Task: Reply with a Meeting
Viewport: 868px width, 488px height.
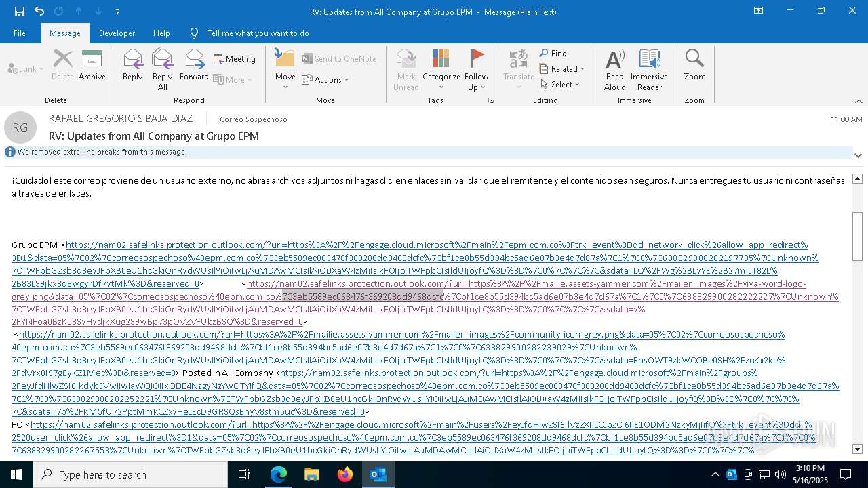Action: tap(235, 59)
